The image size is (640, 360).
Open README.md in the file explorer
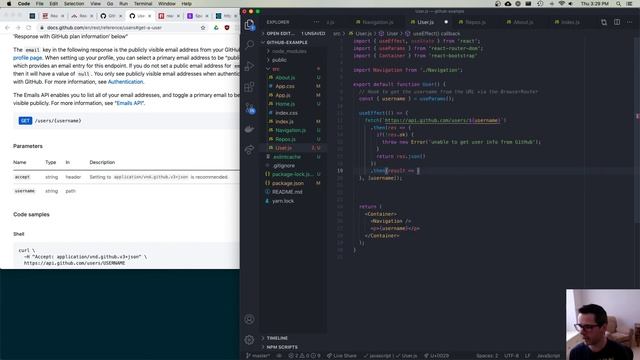(287, 192)
